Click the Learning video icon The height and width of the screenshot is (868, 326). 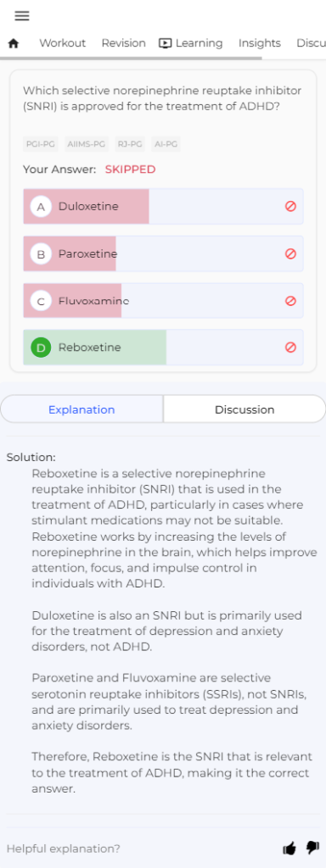click(x=166, y=43)
